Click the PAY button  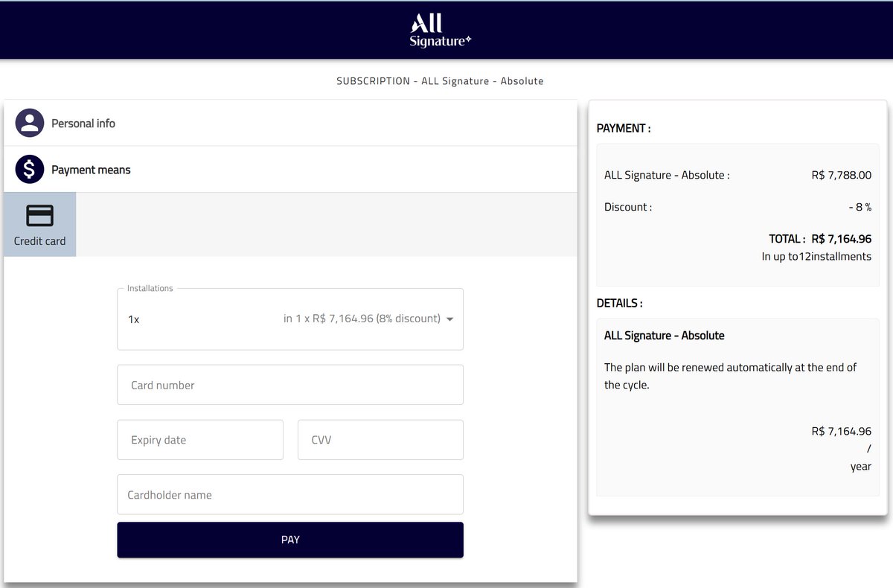(290, 540)
